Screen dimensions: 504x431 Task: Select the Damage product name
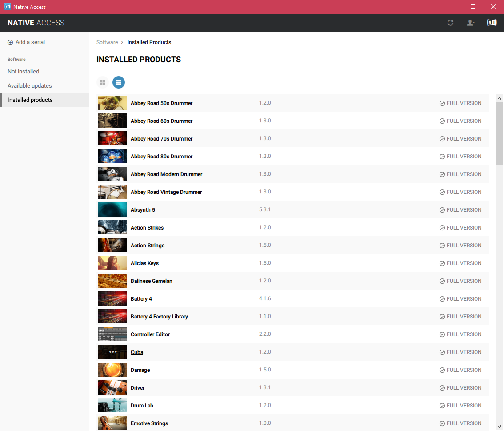coord(140,370)
